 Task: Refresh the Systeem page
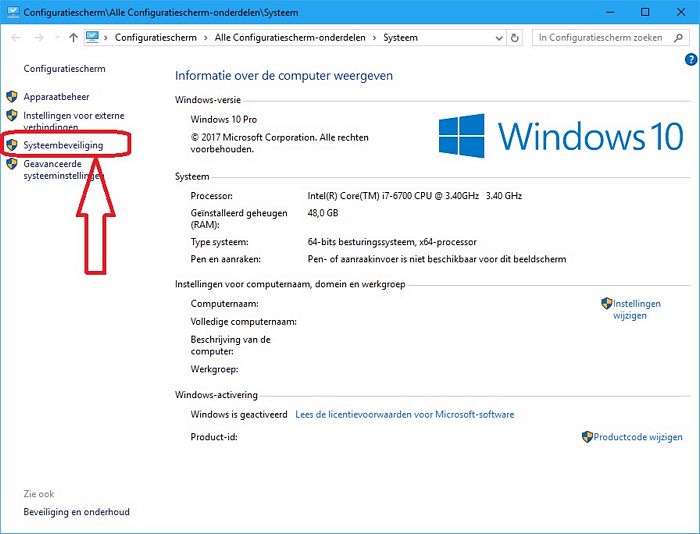click(514, 38)
